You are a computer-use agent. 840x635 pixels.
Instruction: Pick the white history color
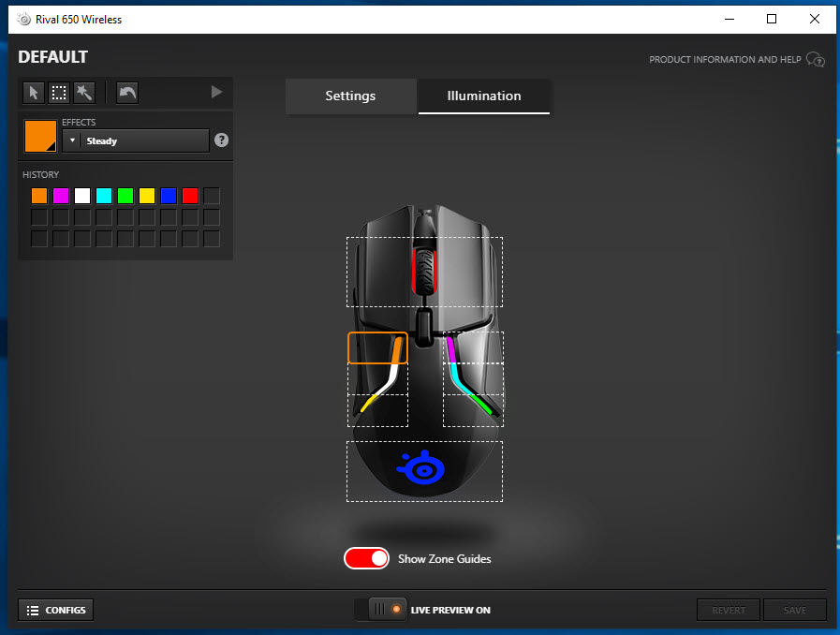tap(82, 196)
